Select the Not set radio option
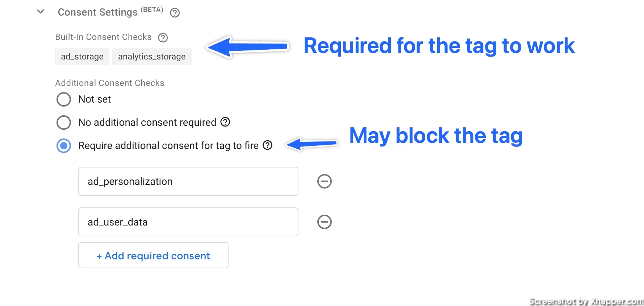644x306 pixels. click(64, 99)
